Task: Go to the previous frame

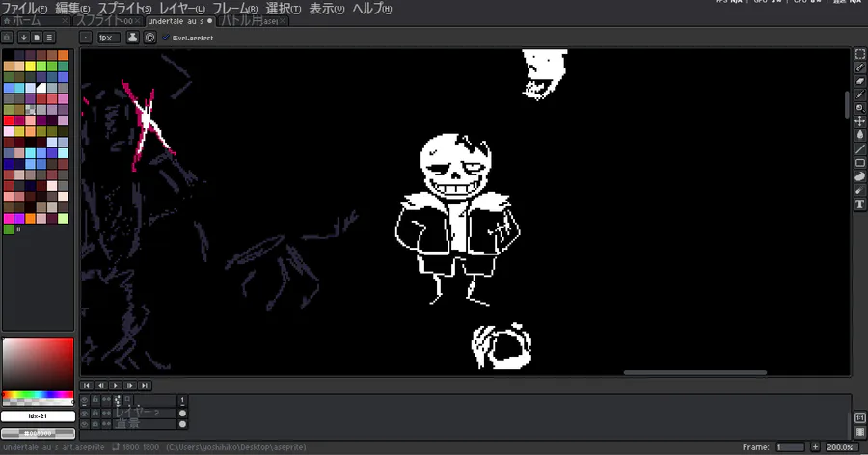Action: point(100,386)
